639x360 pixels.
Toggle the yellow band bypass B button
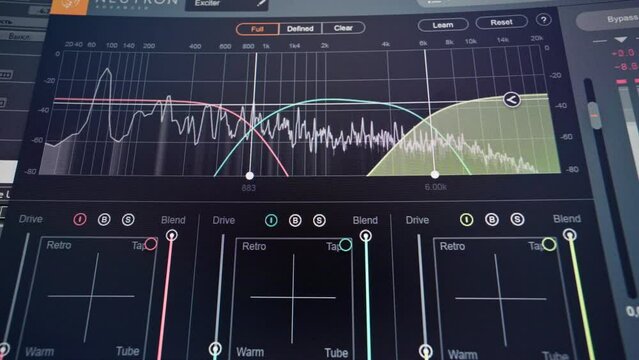(x=492, y=220)
